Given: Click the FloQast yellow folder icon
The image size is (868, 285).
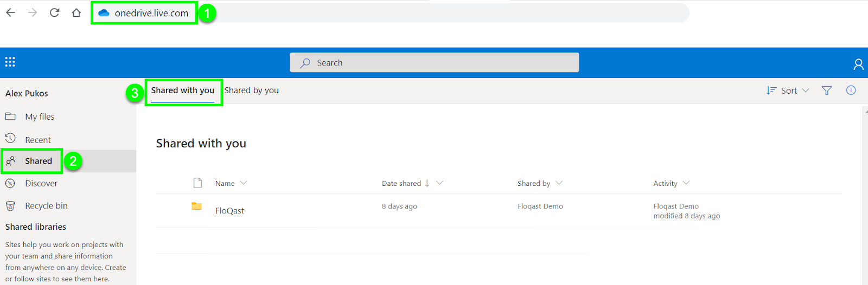Looking at the screenshot, I should (x=196, y=206).
